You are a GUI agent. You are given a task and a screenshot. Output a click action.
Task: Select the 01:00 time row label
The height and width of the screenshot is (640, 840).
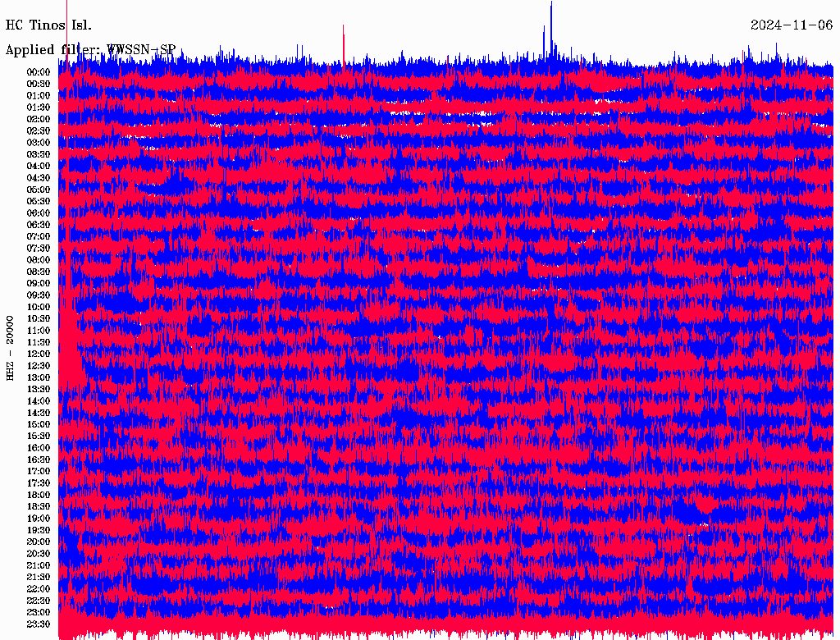click(x=39, y=95)
